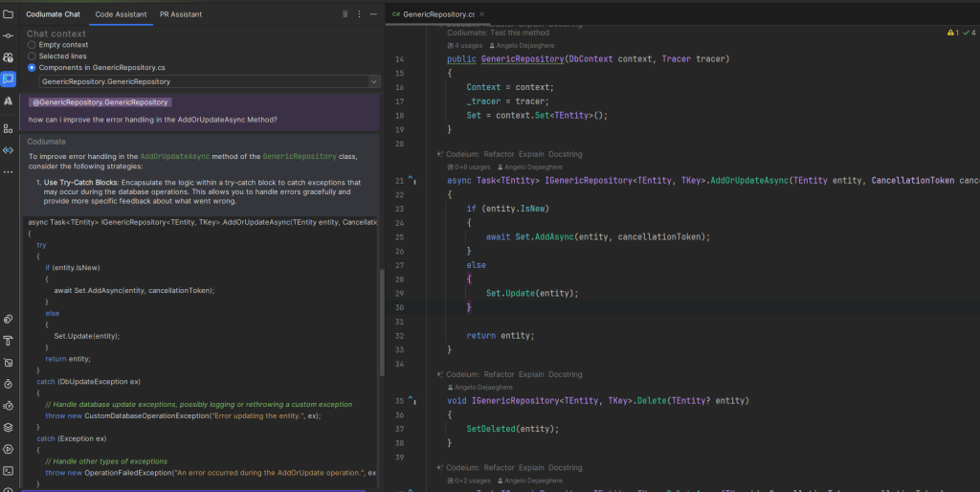The width and height of the screenshot is (980, 492).
Task: Open the Commit tool window icon
Action: coord(8,35)
